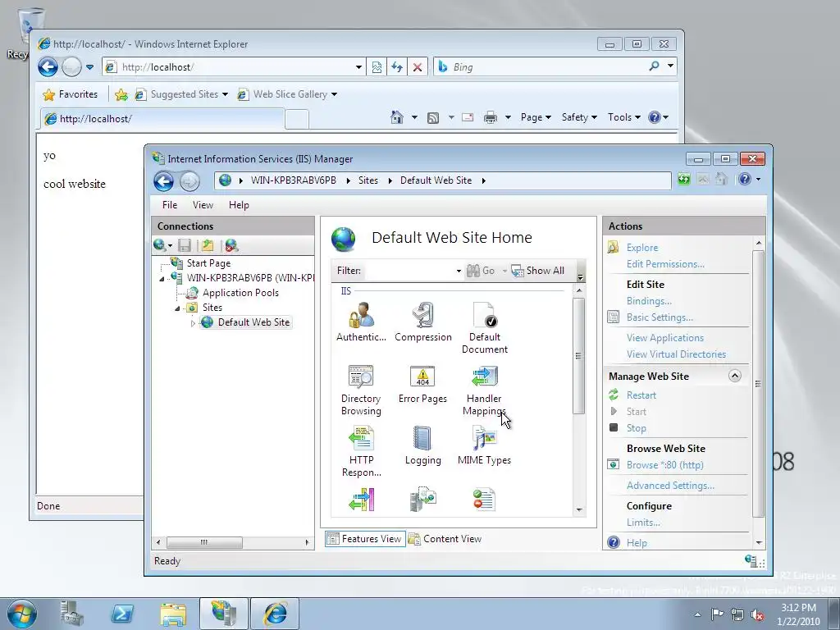Click the Favorites button in IE

(71, 94)
